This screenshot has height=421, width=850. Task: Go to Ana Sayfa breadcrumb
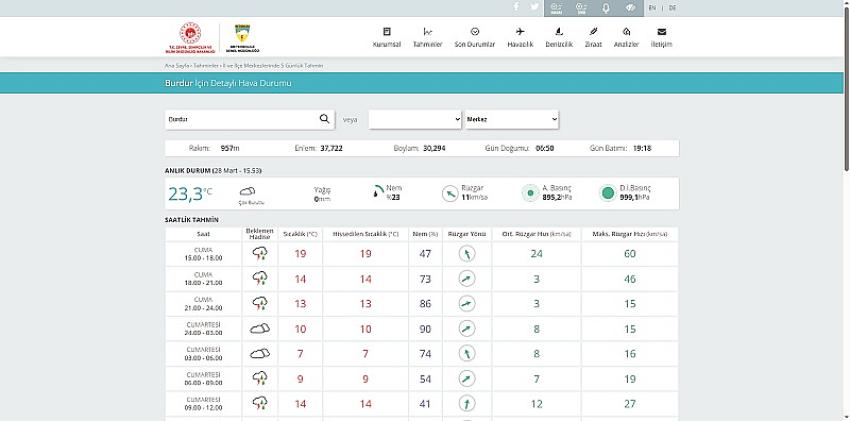(177, 66)
